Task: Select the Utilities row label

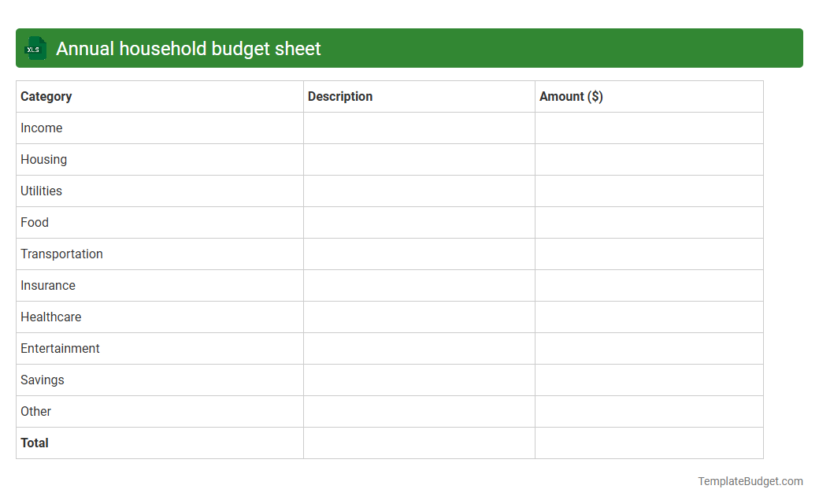Action: point(41,191)
